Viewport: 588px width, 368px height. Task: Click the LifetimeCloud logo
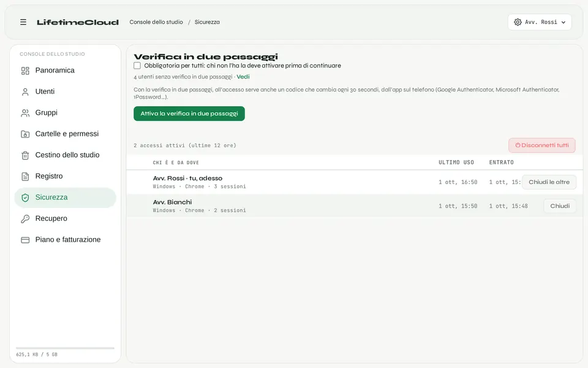(x=78, y=22)
